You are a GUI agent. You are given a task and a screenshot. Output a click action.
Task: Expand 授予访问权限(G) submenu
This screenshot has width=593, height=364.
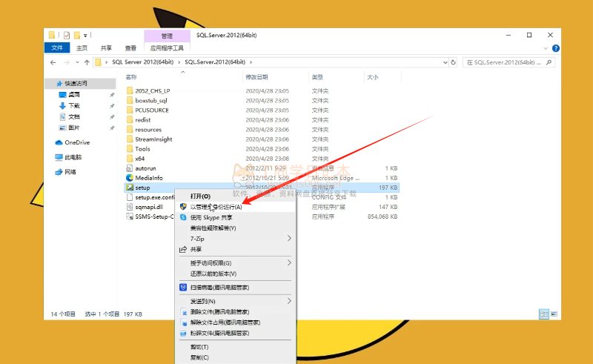tap(236, 263)
